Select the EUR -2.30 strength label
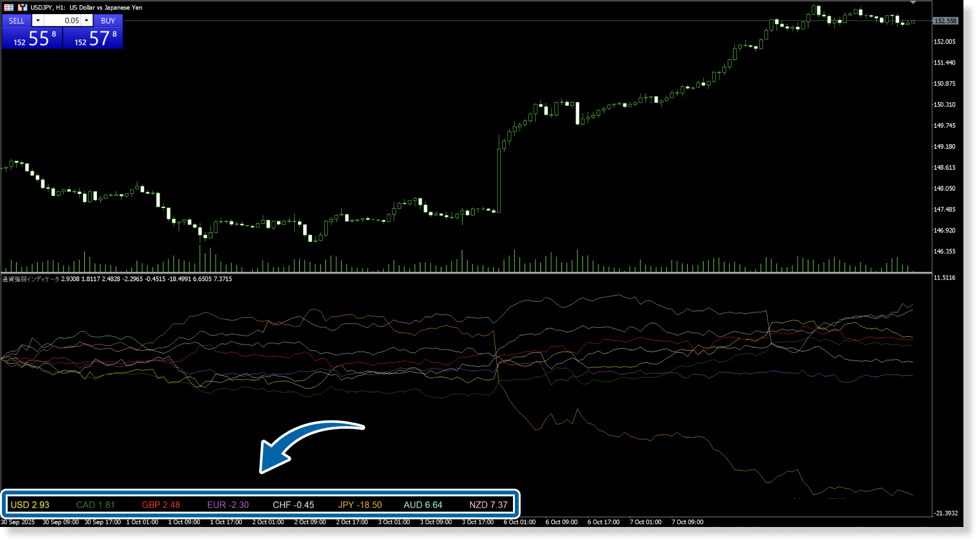Image resolution: width=980 pixels, height=541 pixels. pyautogui.click(x=228, y=505)
